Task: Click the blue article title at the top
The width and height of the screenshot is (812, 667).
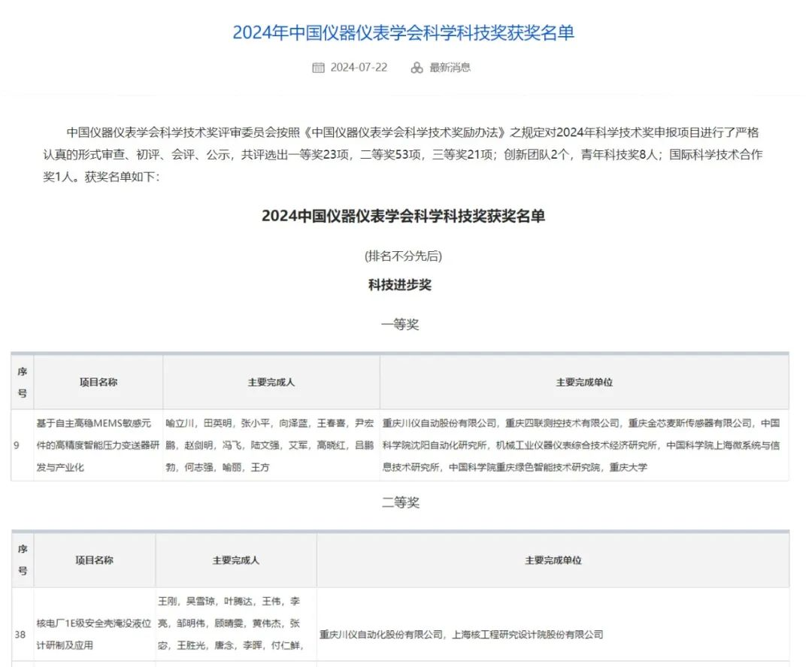Action: pyautogui.click(x=403, y=33)
